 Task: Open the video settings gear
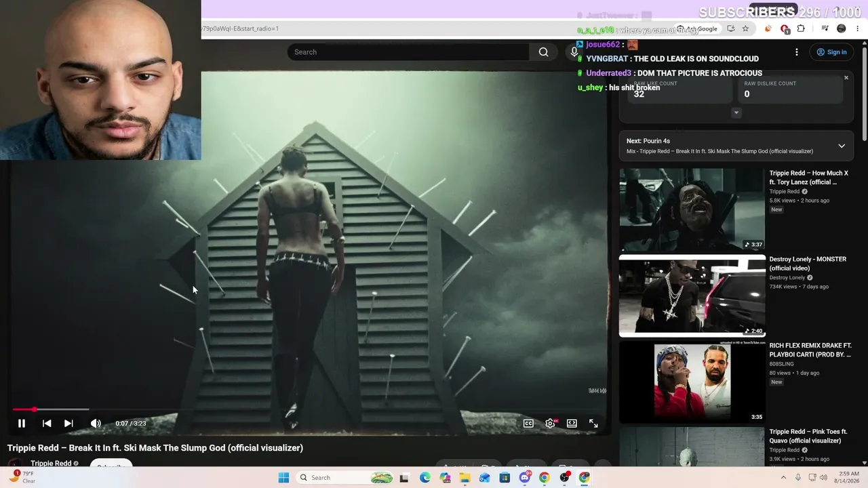tap(550, 424)
